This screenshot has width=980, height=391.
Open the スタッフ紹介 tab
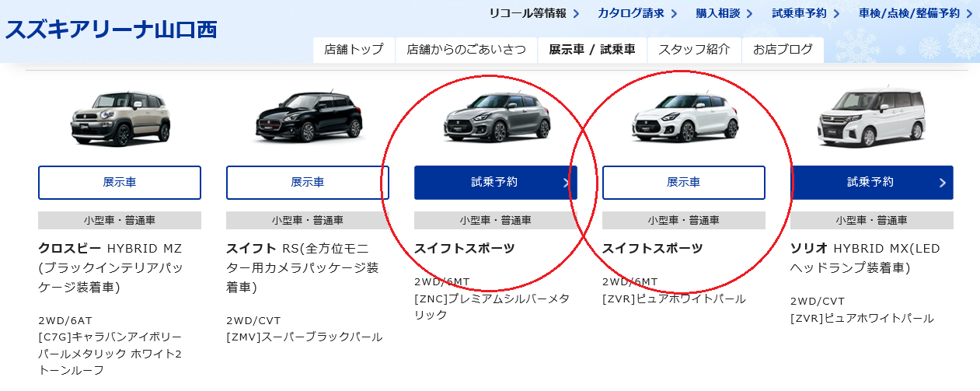tap(694, 50)
